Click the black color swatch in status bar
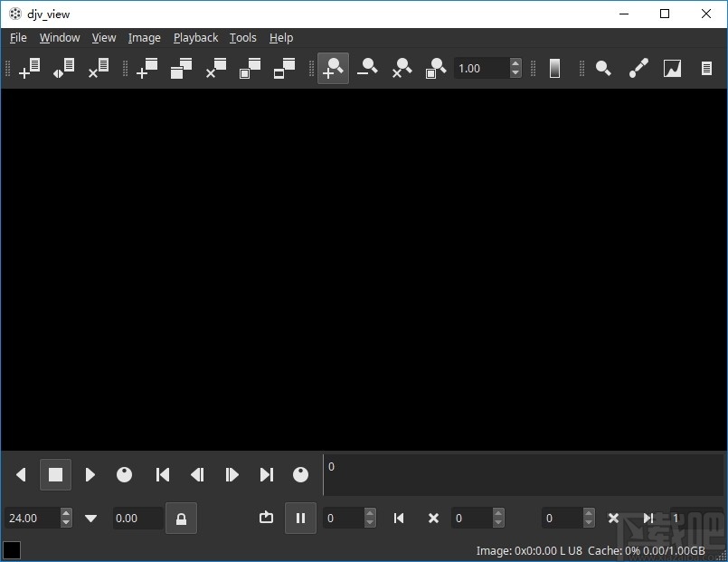 click(x=12, y=550)
